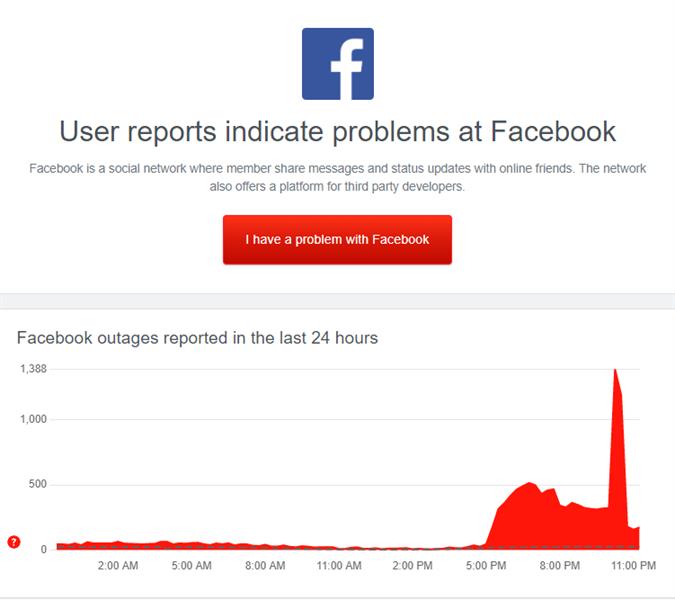Click the 'Facebook outages reported in the last 24 hours' title
The height and width of the screenshot is (600, 675).
click(x=197, y=338)
